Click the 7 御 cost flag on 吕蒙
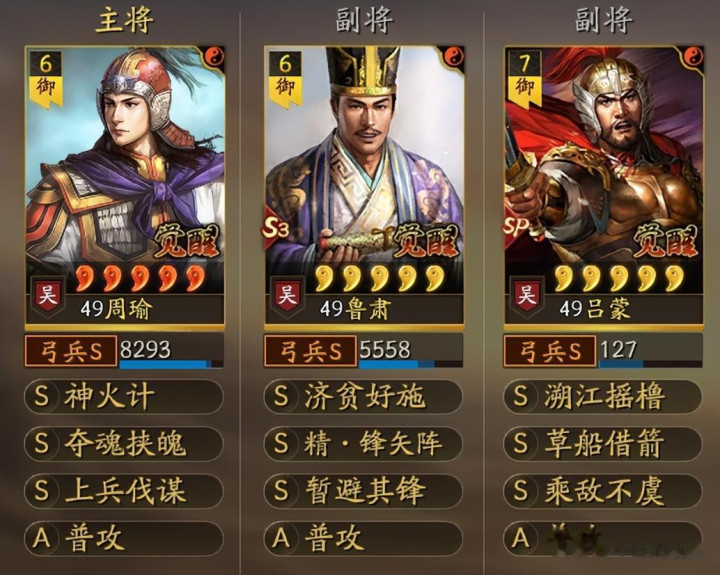Viewport: 720px width, 575px height. point(524,79)
